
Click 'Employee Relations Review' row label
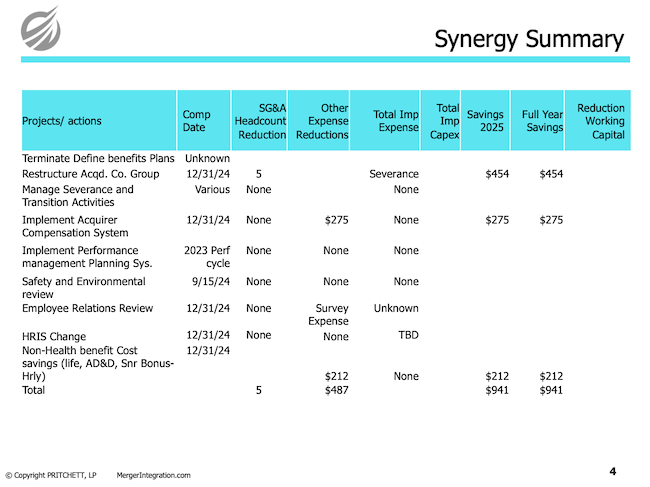coord(87,308)
